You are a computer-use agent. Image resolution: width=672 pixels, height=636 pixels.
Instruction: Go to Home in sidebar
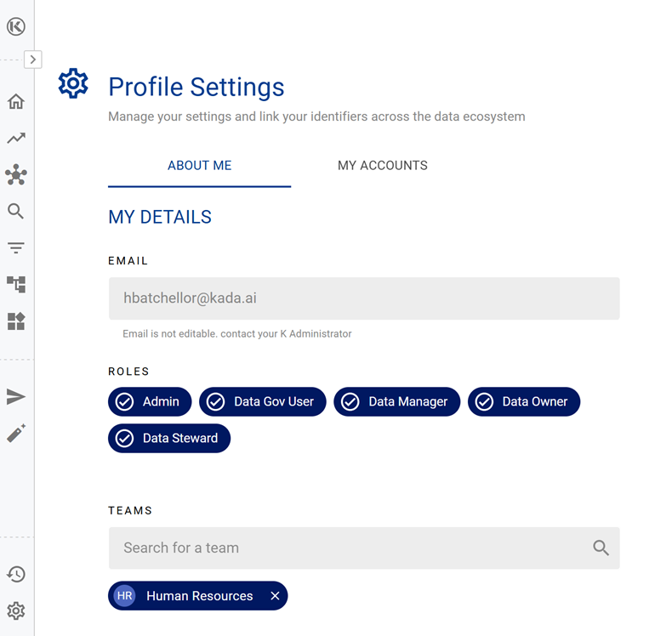15,102
